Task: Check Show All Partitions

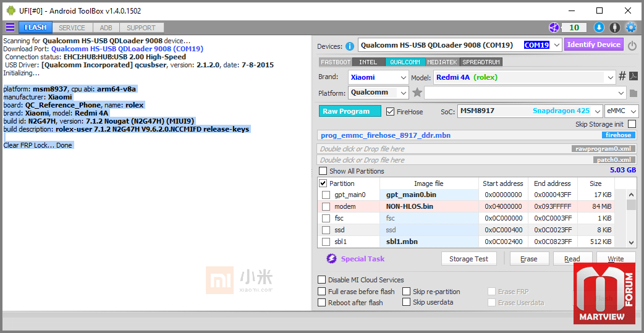Action: (x=323, y=171)
